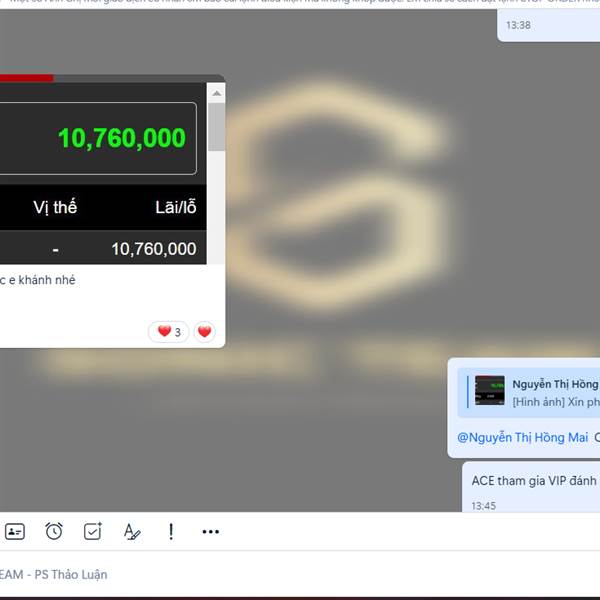Click the 13:45 timestamp

[x=484, y=506]
